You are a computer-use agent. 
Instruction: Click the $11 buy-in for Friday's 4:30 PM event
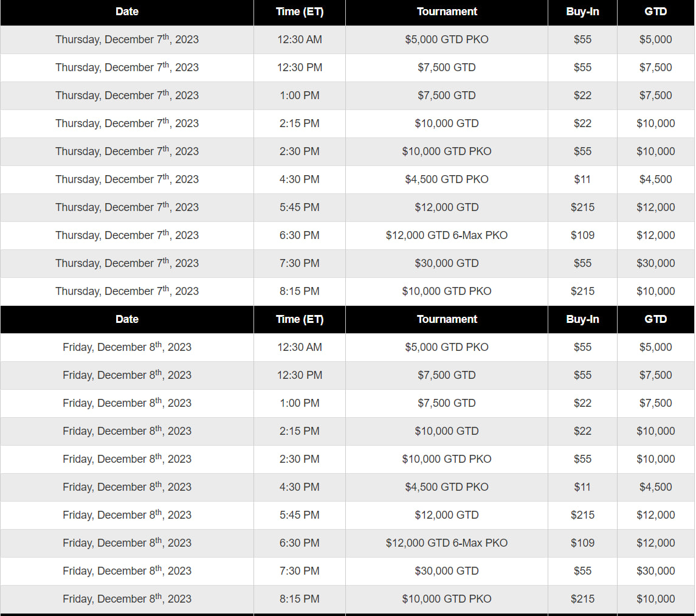click(x=582, y=487)
